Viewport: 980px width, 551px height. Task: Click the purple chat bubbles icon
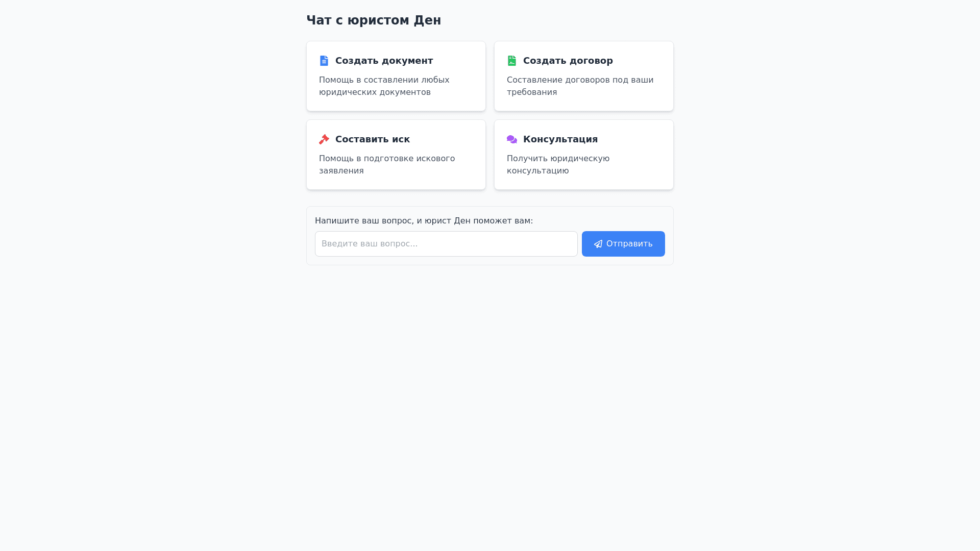[512, 139]
